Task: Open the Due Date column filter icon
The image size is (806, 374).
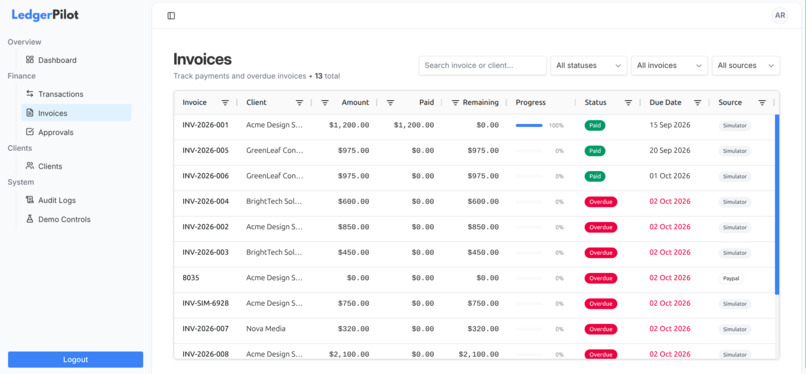Action: click(x=698, y=103)
